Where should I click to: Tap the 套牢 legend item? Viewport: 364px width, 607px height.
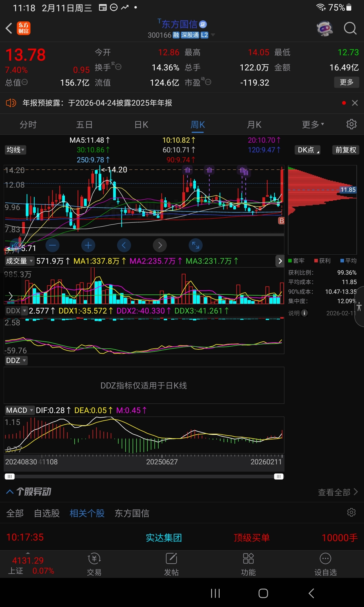tap(296, 261)
